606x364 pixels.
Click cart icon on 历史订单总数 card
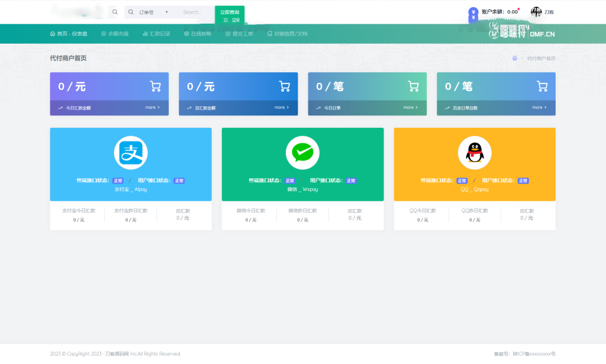coord(542,86)
